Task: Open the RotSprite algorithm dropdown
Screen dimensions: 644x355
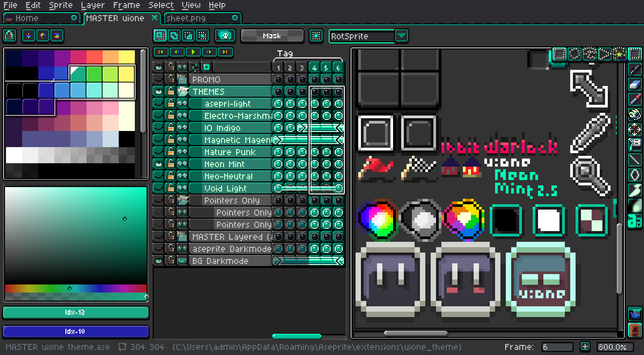Action: [x=401, y=36]
